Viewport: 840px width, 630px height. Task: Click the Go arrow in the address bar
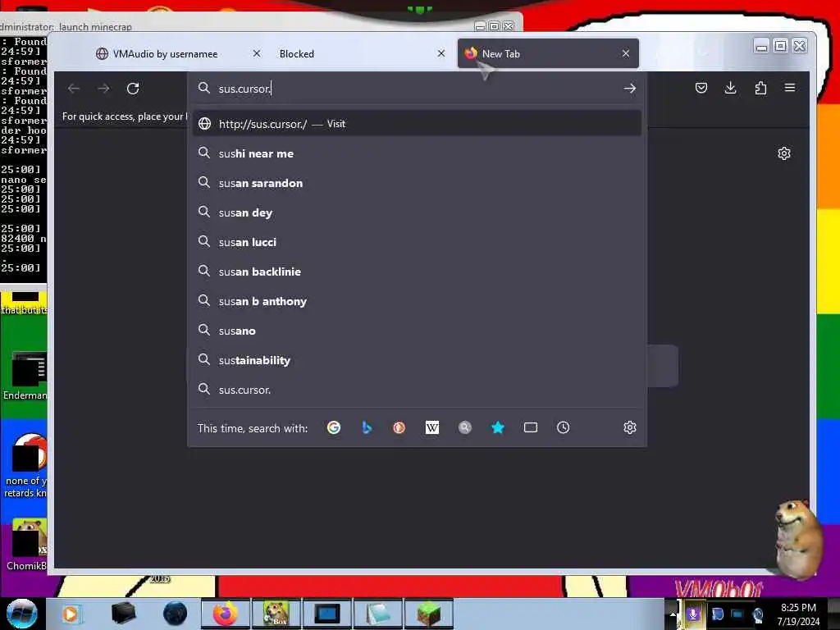(x=629, y=89)
